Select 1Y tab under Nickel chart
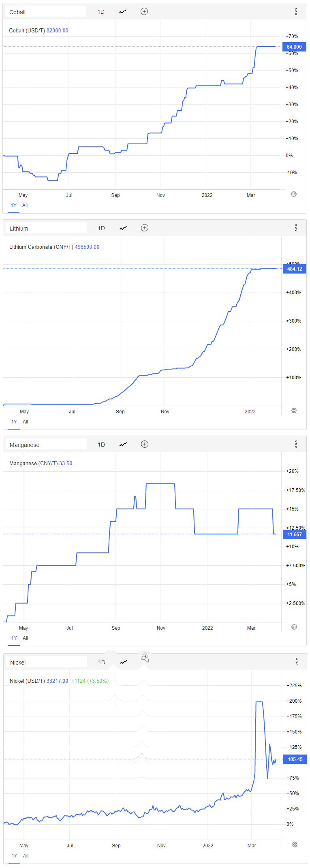 click(x=15, y=856)
